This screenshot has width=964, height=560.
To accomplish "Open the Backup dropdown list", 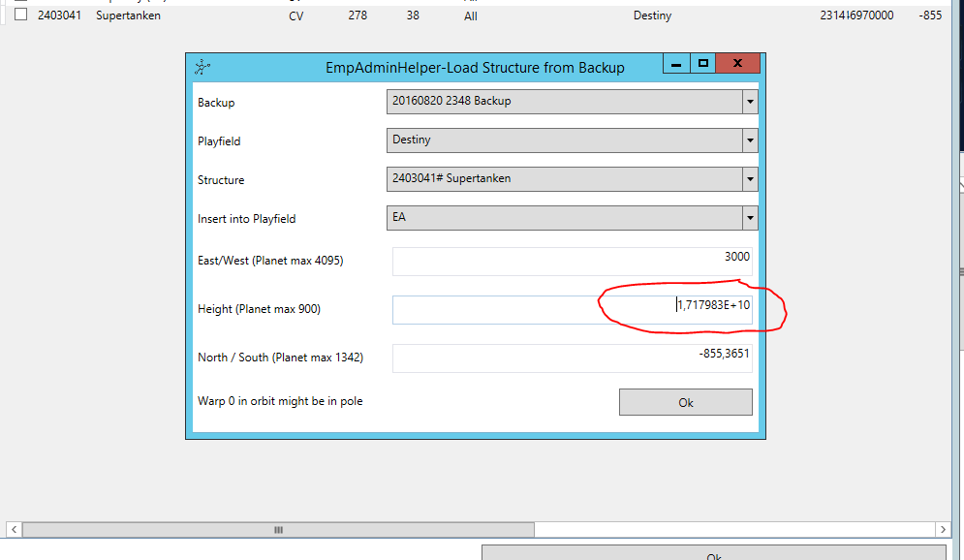I will pyautogui.click(x=750, y=102).
